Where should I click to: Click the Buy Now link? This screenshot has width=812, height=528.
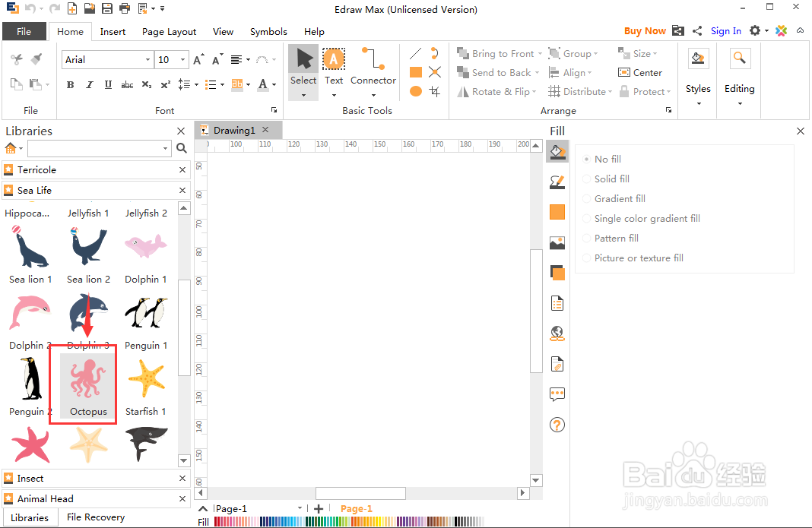pyautogui.click(x=645, y=31)
